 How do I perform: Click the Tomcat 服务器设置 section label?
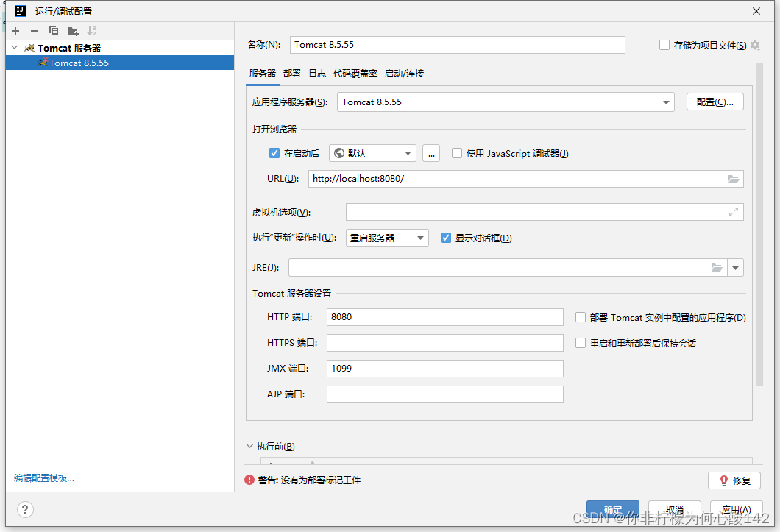(x=291, y=294)
